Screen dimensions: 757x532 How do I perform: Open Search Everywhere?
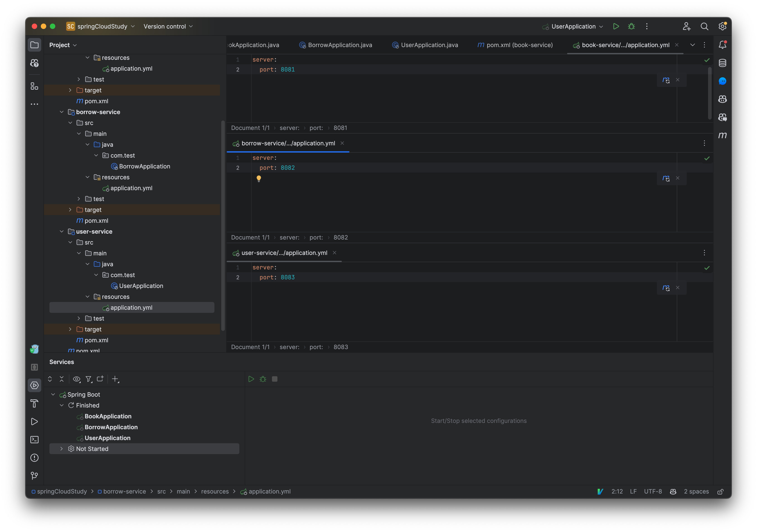pos(705,26)
